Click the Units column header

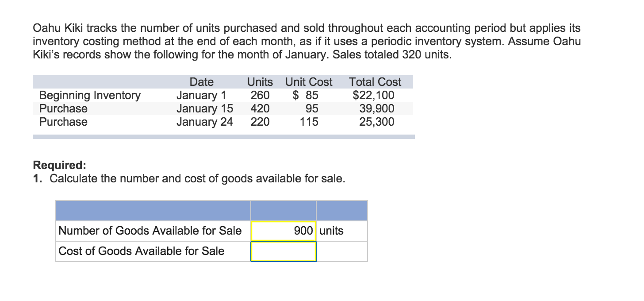pyautogui.click(x=259, y=82)
